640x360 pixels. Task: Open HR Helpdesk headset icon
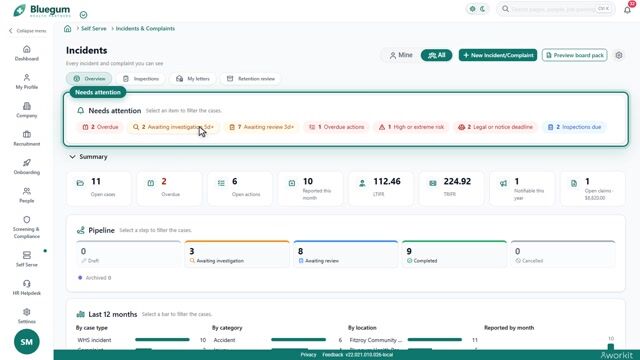tap(27, 284)
